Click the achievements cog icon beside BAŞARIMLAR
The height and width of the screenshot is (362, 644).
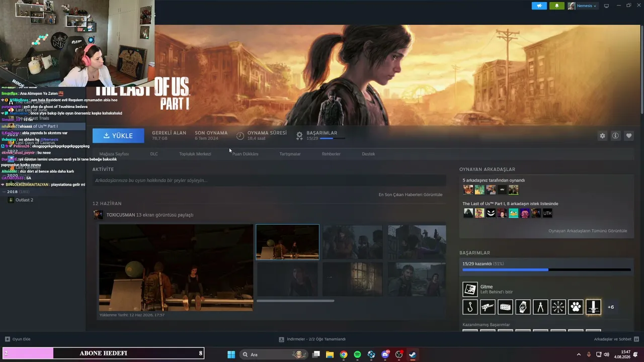[x=299, y=136]
